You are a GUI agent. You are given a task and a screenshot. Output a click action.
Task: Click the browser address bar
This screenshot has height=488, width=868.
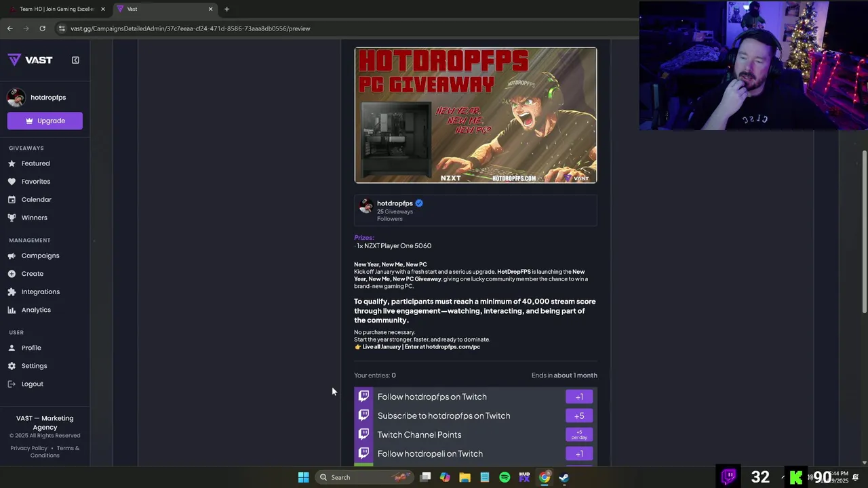tap(346, 28)
